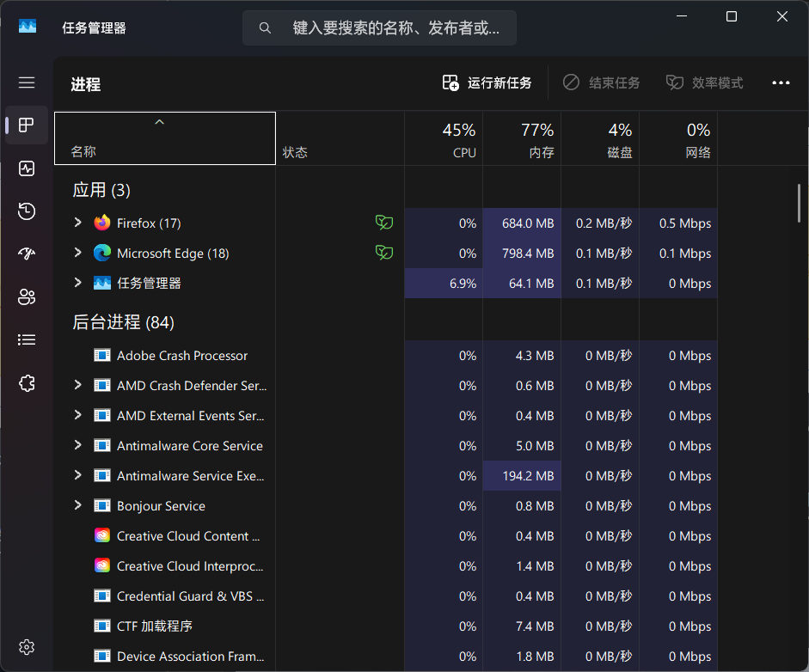Click the more options ellipsis button

[x=780, y=83]
